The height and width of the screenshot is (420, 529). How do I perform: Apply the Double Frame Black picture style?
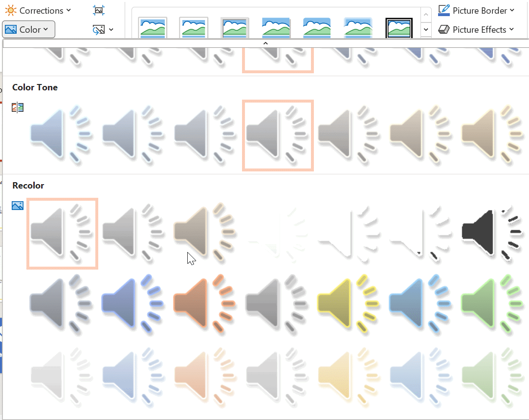coord(399,28)
